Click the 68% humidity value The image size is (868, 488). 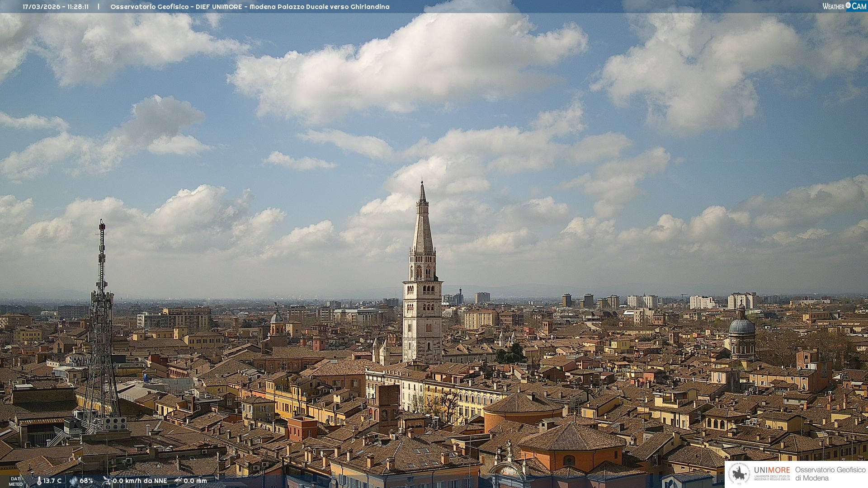(x=86, y=481)
